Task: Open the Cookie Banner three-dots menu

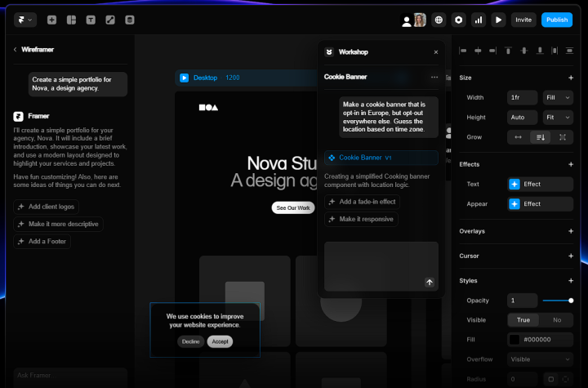Action: coord(434,77)
